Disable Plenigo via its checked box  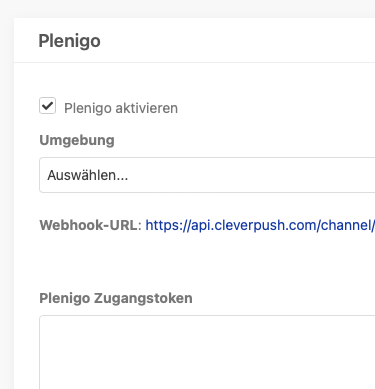pos(47,106)
